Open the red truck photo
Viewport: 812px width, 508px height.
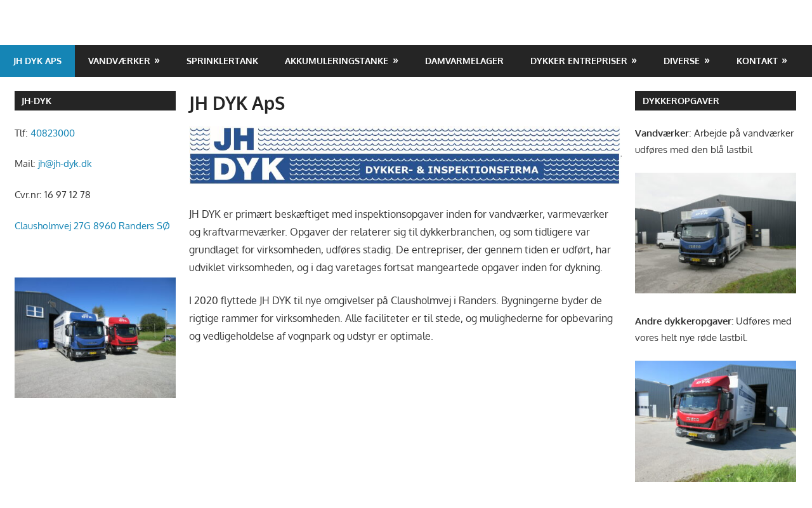pos(716,422)
